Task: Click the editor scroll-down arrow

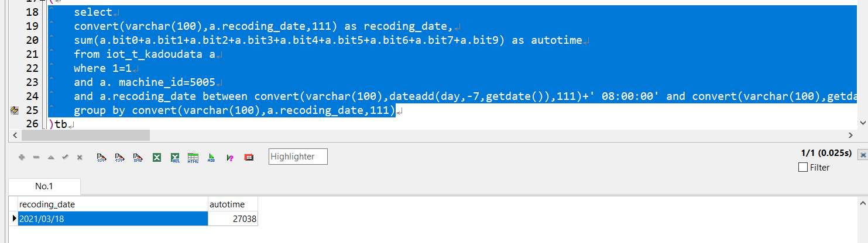Action: (x=862, y=123)
